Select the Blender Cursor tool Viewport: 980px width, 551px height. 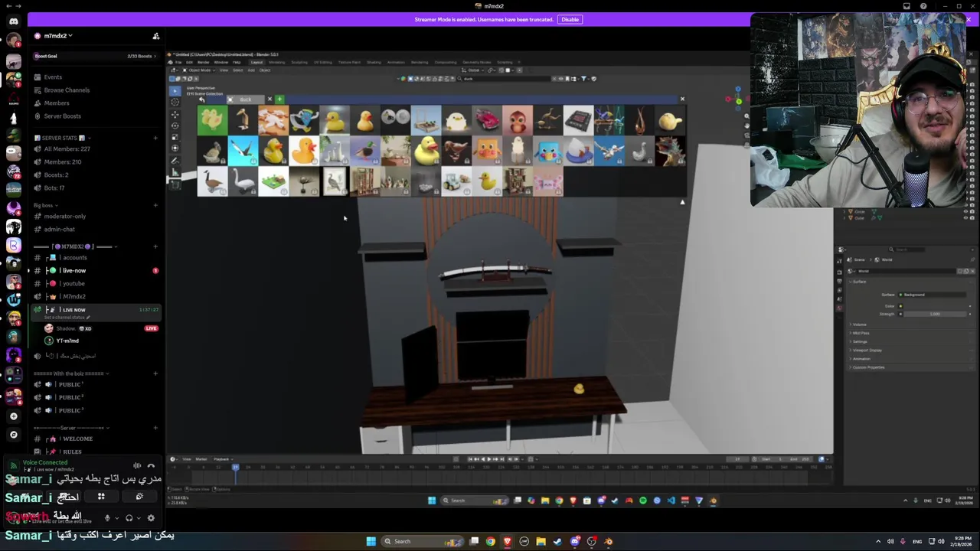coord(175,102)
